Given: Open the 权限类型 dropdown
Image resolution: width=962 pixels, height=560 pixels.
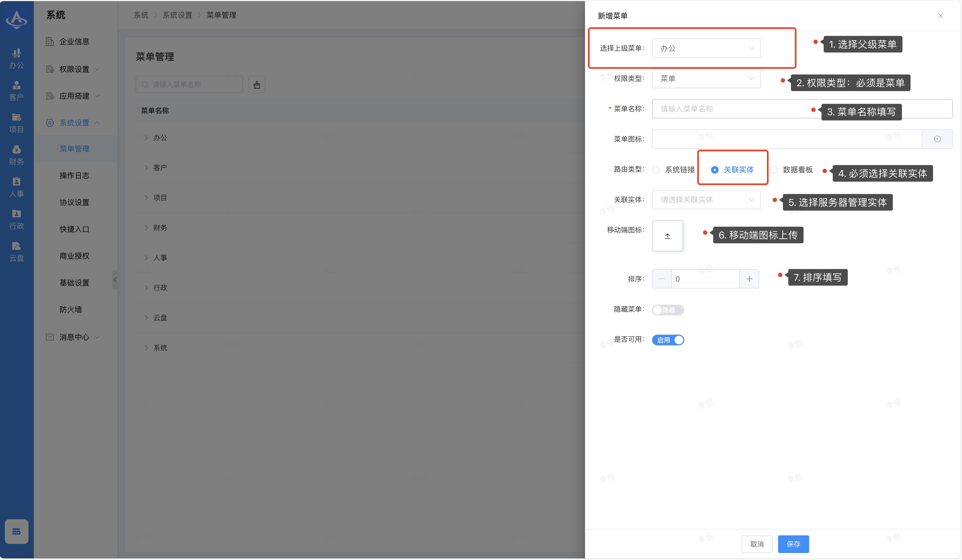Looking at the screenshot, I should (x=706, y=79).
